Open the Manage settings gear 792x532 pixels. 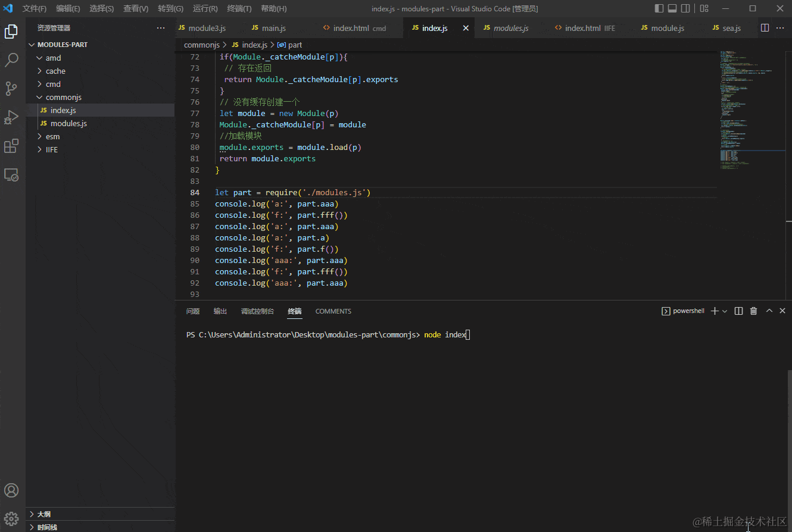[11, 518]
